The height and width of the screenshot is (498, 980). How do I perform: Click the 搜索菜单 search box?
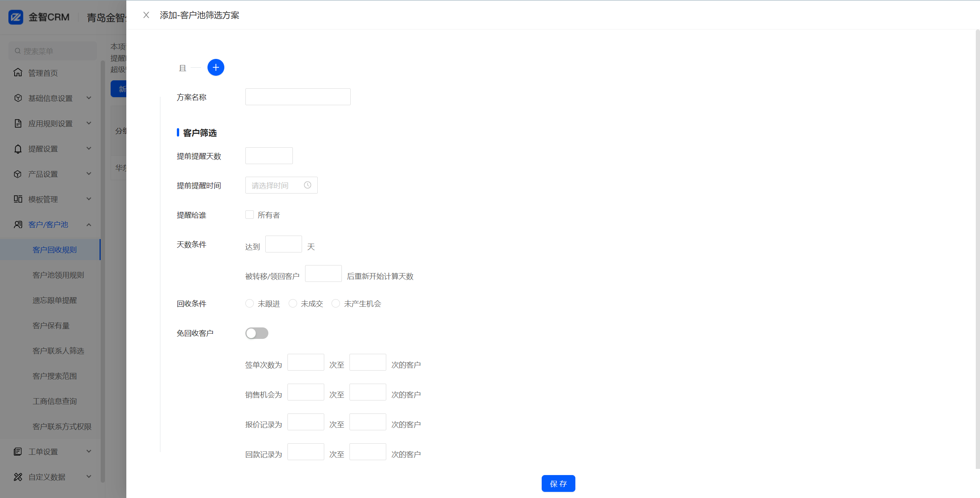coord(53,51)
